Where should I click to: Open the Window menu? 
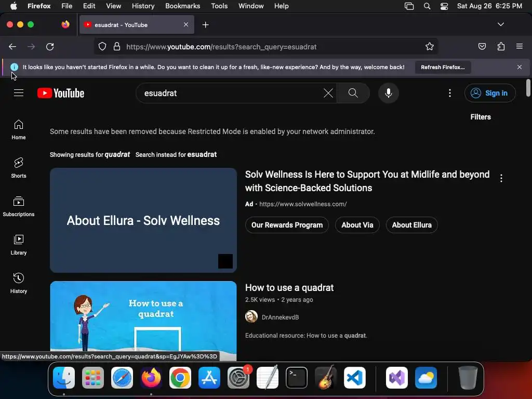(x=251, y=6)
